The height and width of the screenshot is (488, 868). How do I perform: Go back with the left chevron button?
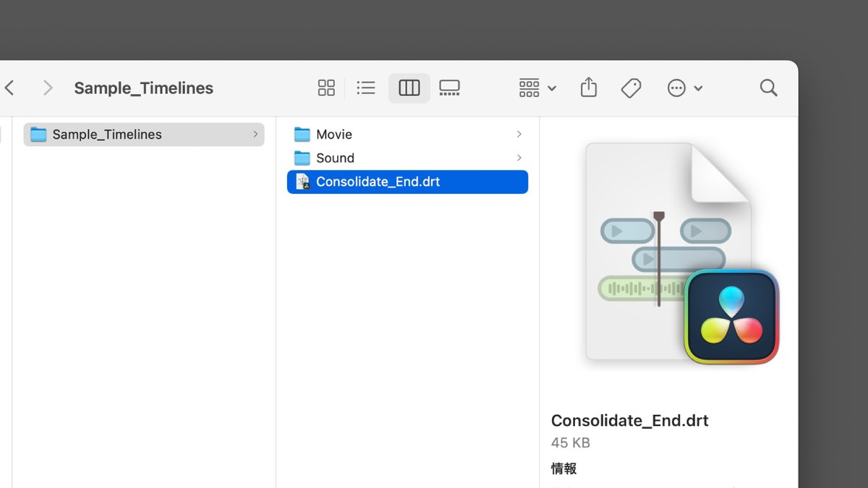[x=9, y=88]
